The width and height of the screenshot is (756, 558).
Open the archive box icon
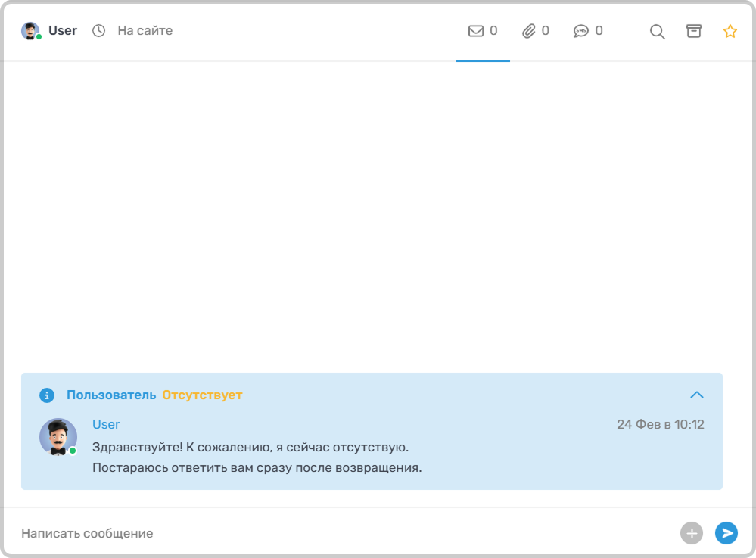click(x=693, y=31)
